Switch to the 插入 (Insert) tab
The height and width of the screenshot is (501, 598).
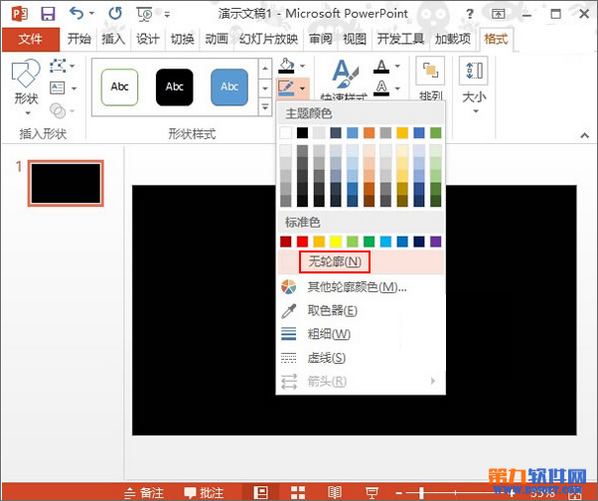(113, 39)
